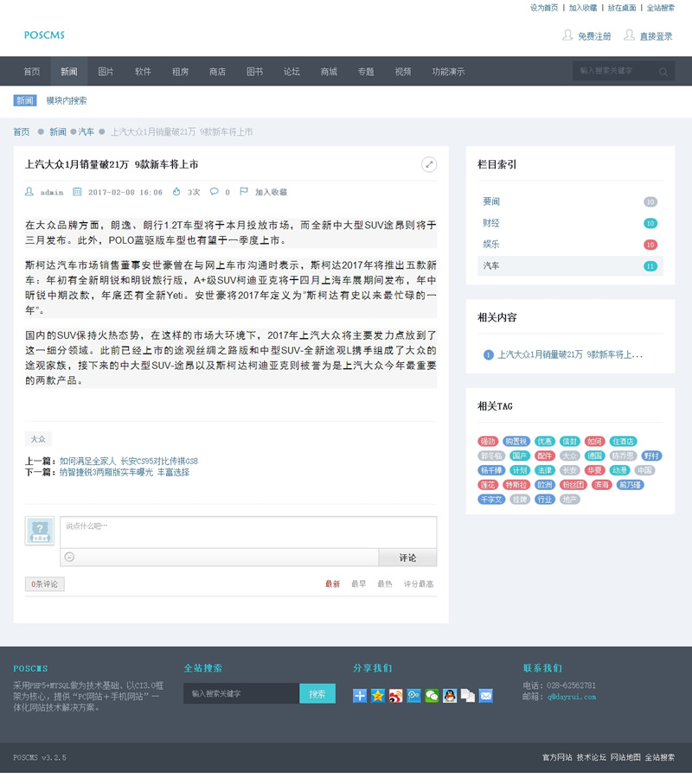
Task: Click the copy-link share icon
Action: (468, 695)
